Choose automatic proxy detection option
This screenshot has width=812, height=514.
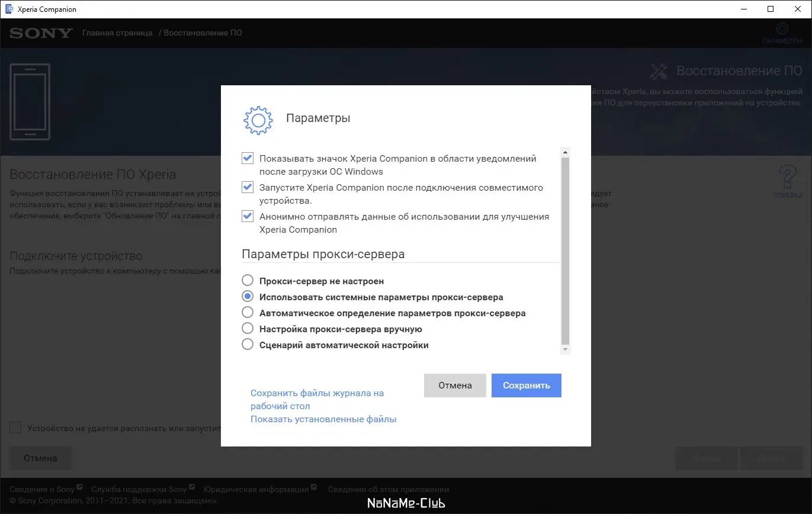pyautogui.click(x=247, y=312)
